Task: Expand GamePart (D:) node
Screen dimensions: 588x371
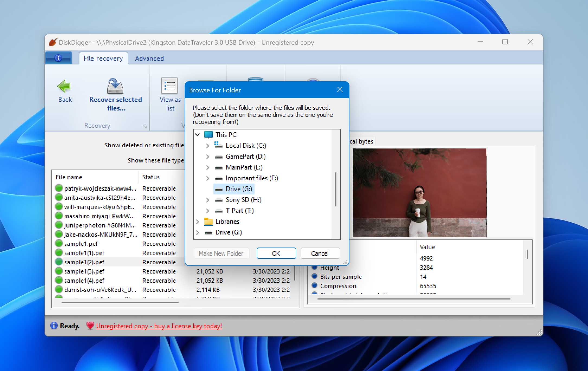Action: (x=208, y=157)
